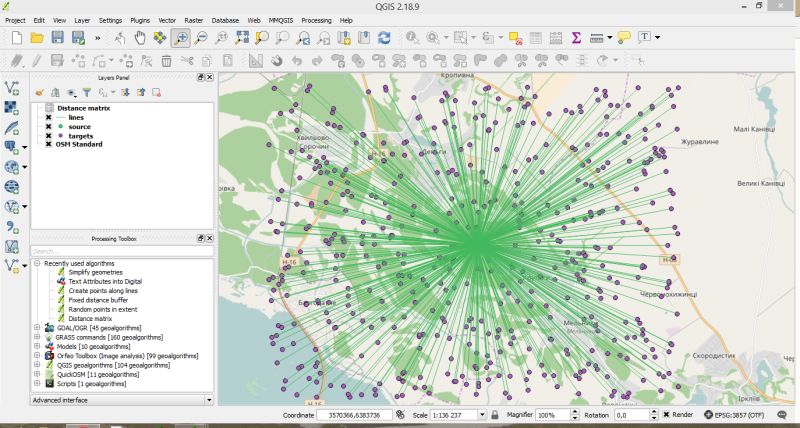Click the Zoom Full extent icon
The width and height of the screenshot is (800, 428).
(x=242, y=38)
